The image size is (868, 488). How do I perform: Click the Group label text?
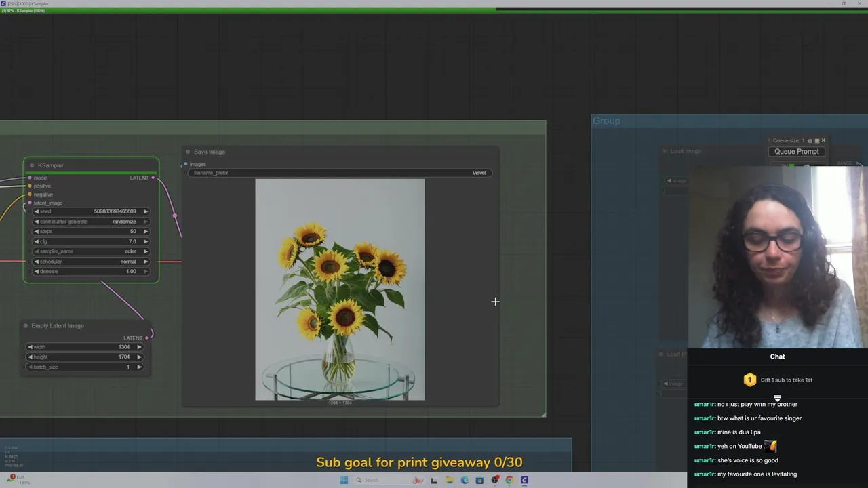[x=606, y=121]
